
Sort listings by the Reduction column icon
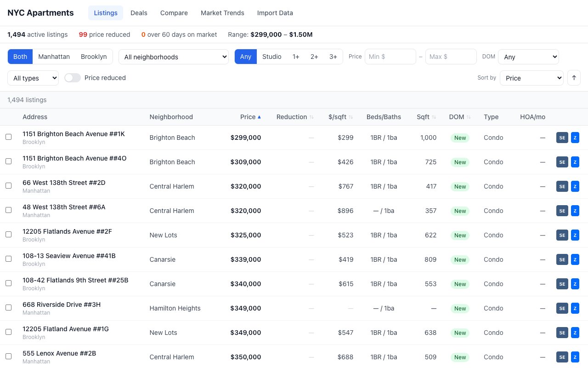point(311,117)
